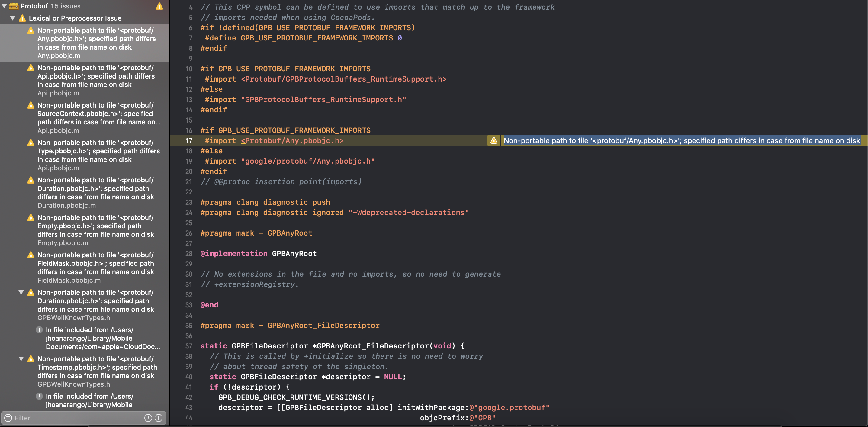The height and width of the screenshot is (427, 868).
Task: Collapse the Protobuf project disclosure triangle
Action: 5,6
